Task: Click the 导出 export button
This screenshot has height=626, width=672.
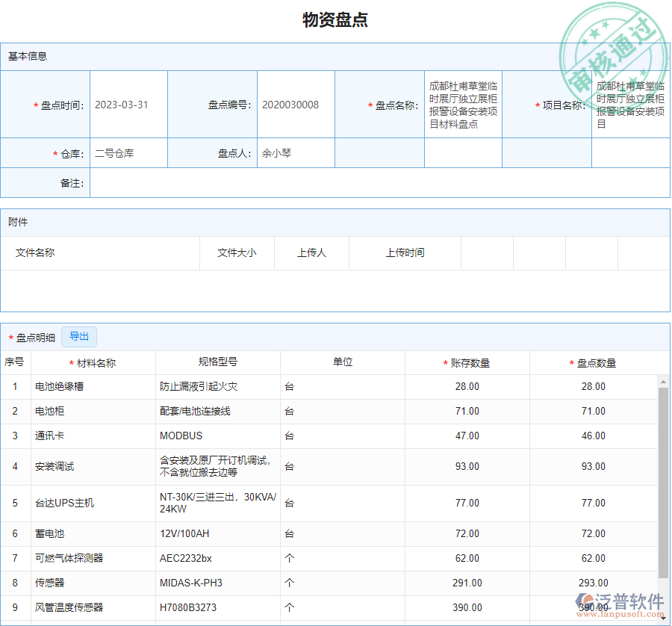Action: [79, 337]
